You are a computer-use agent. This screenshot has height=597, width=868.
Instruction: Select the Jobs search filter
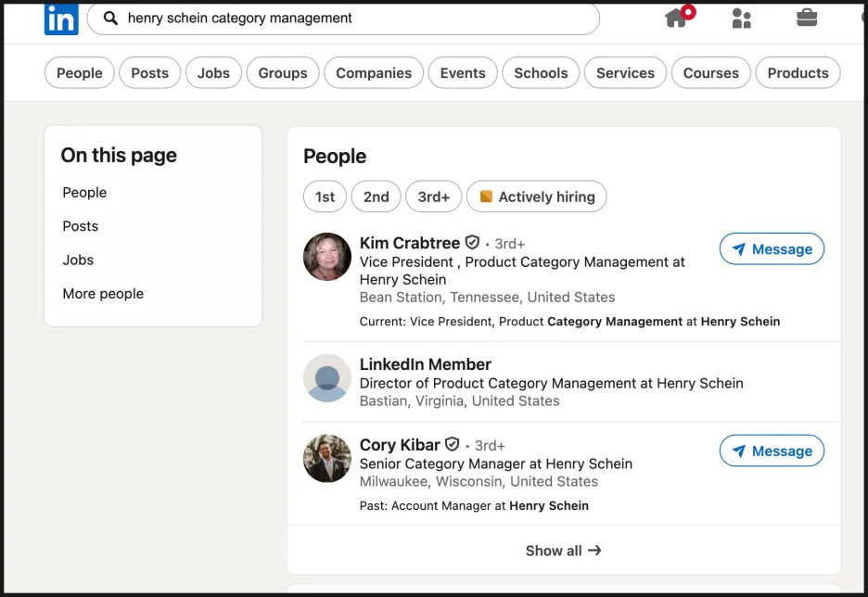coord(213,72)
